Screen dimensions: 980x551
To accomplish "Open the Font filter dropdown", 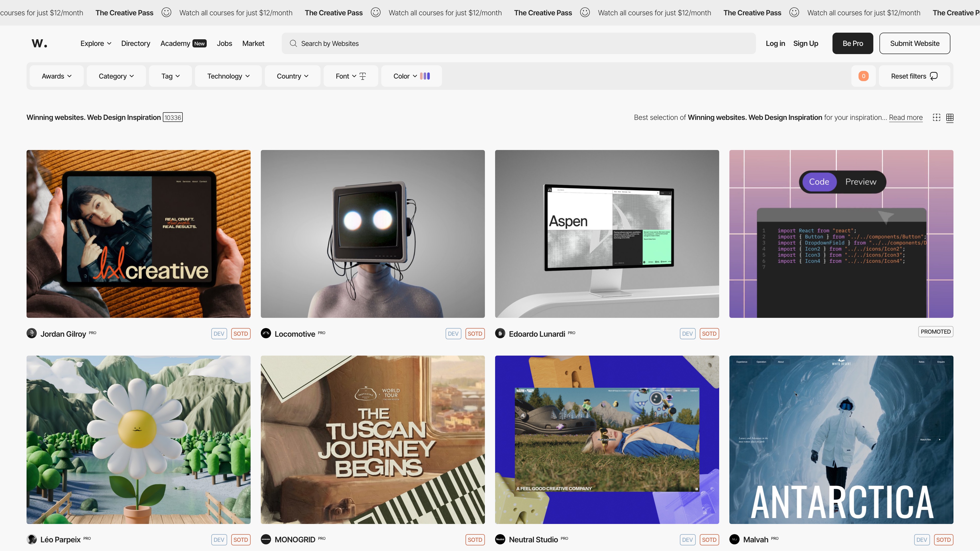I will (351, 76).
